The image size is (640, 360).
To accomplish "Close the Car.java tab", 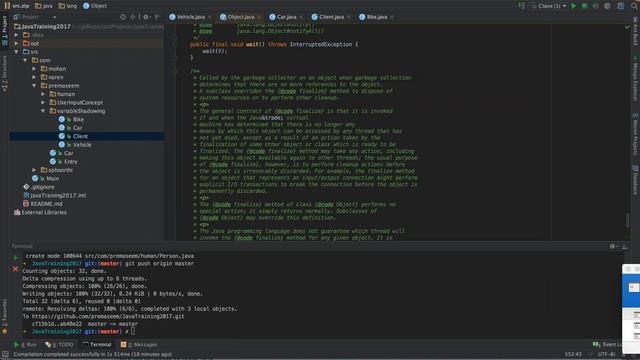I will (301, 17).
